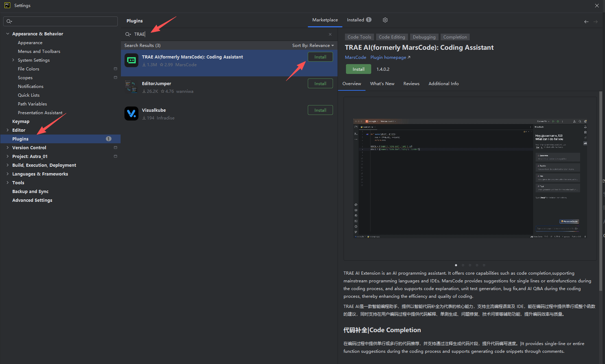The image size is (605, 364).
Task: Open the MarsCode vendor link
Action: point(355,57)
